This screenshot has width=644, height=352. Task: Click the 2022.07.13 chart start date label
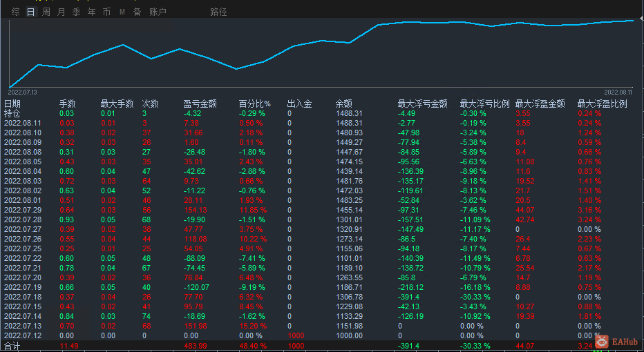(x=22, y=92)
